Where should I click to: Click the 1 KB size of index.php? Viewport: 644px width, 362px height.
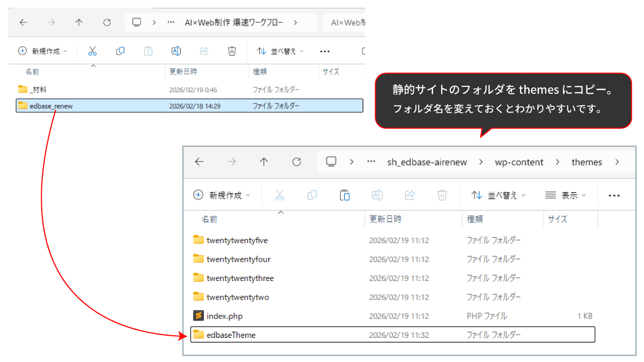pos(584,316)
